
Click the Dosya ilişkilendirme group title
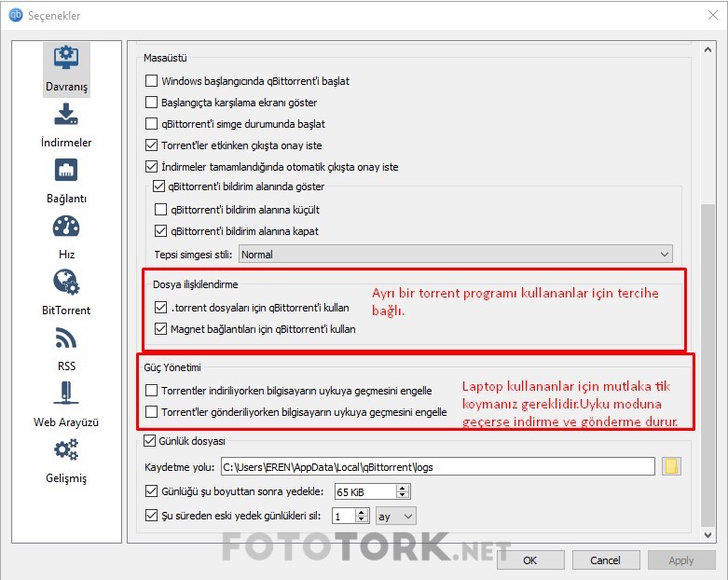pyautogui.click(x=196, y=284)
